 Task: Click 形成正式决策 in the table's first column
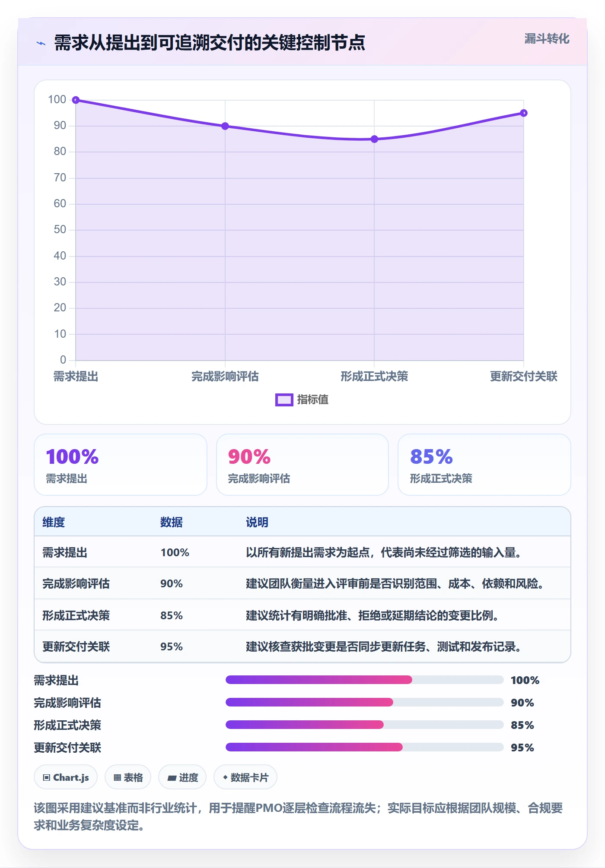coord(76,615)
